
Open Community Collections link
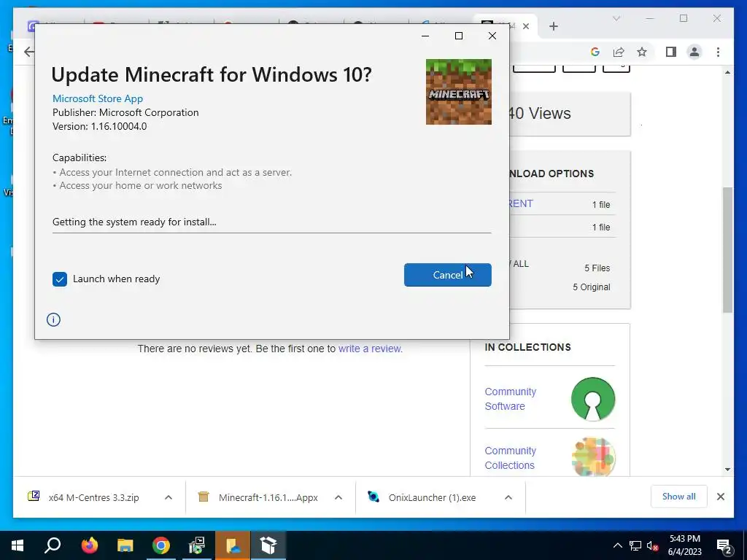pyautogui.click(x=510, y=458)
